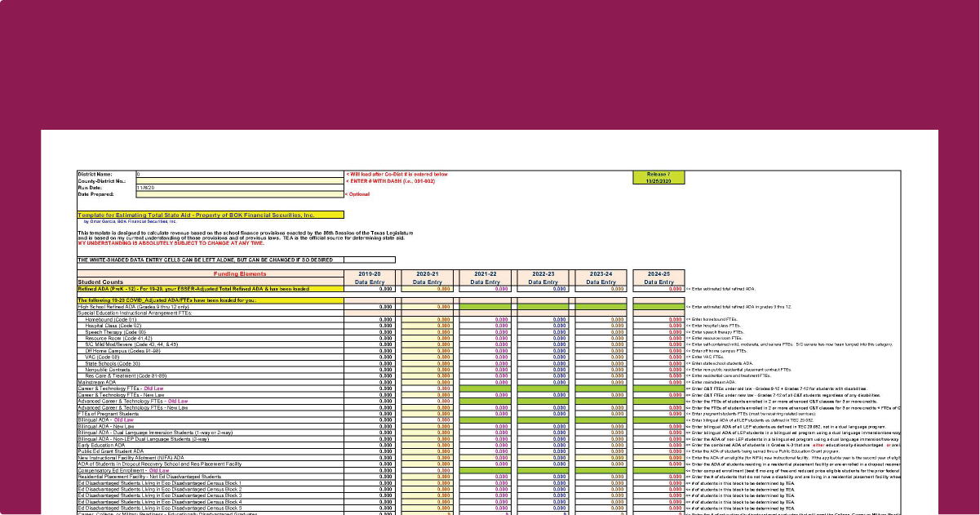Select the 2024-25 column header

(659, 274)
